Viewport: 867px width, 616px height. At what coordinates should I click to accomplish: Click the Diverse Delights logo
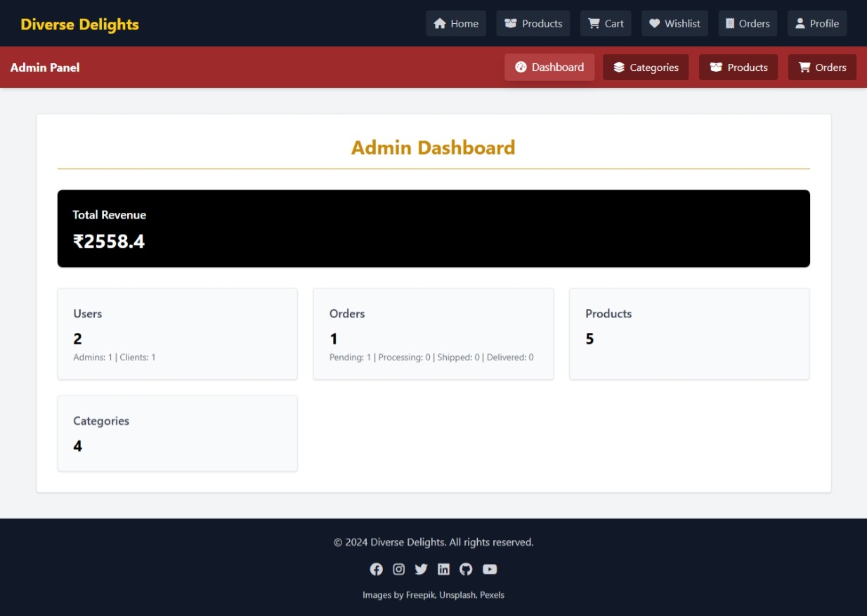(80, 25)
